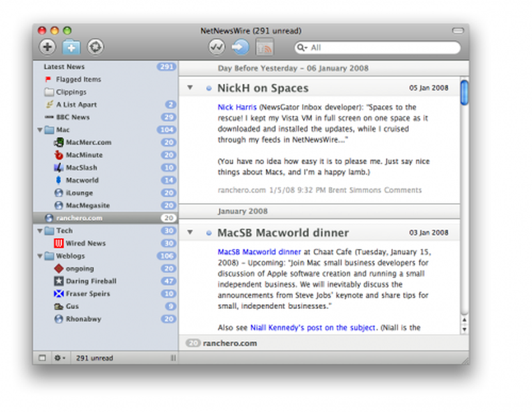
Task: Select the A List Apart feed icon
Action: (49, 104)
